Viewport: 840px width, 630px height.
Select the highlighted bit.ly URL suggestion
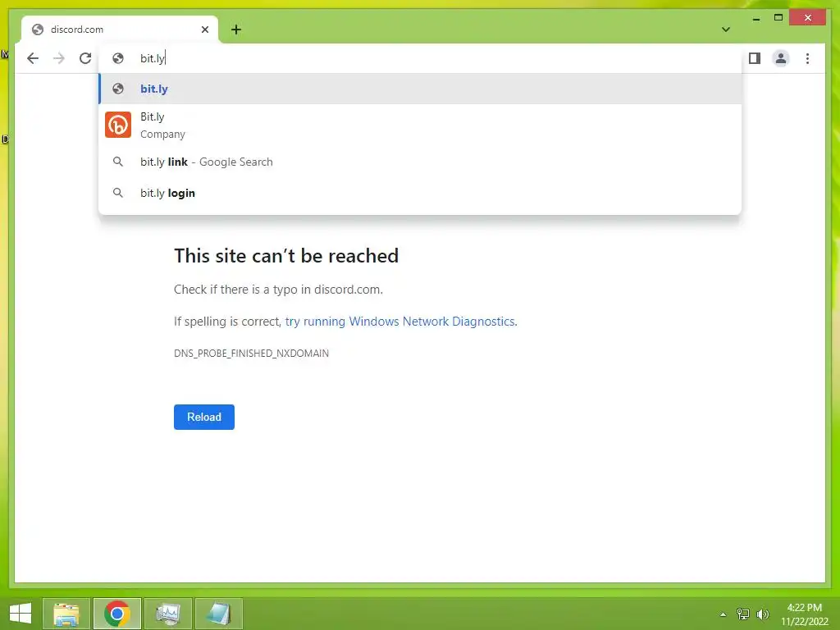coord(420,89)
